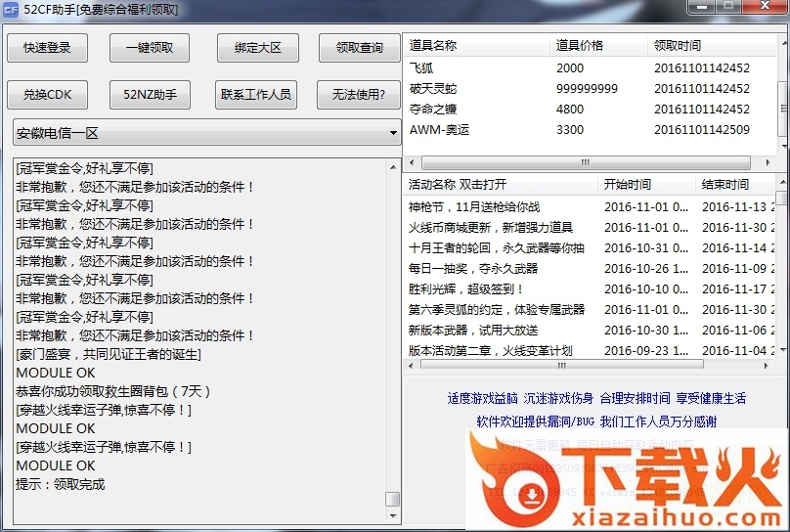The width and height of the screenshot is (790, 532).
Task: Sort by the 道具名称 column header
Action: coord(476,46)
